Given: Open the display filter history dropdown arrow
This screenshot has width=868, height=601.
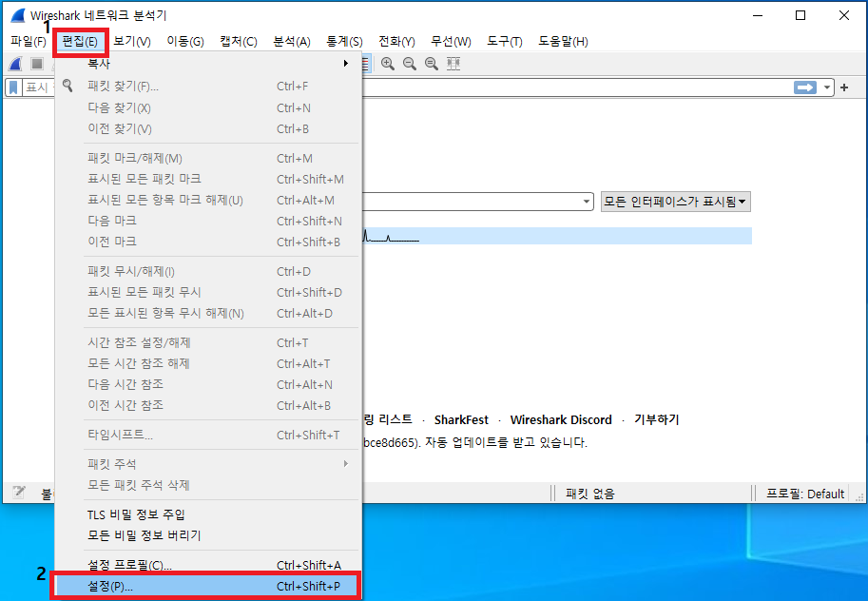Looking at the screenshot, I should point(826,87).
